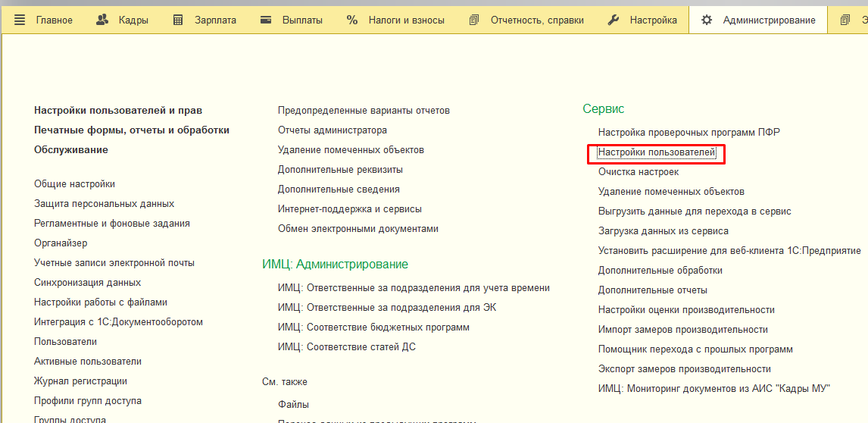Screen dimensions: 868x423
Task: Click the Администрирование gear icon
Action: click(707, 20)
